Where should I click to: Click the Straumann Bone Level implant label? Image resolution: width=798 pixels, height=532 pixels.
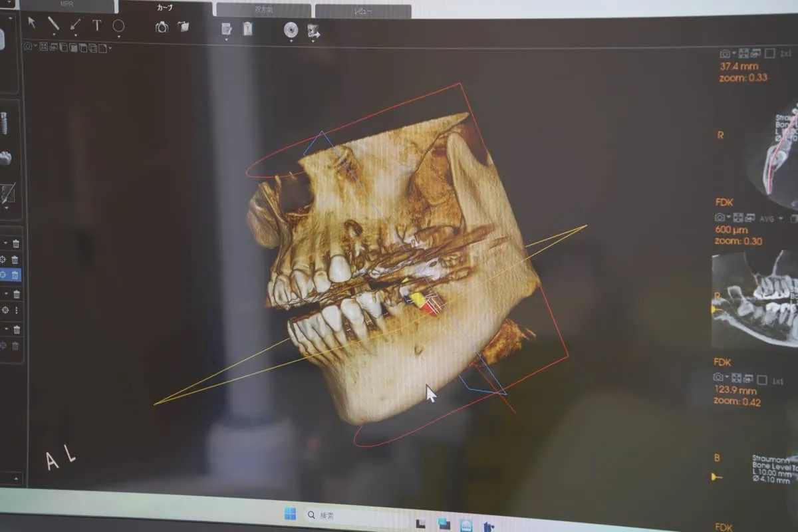(775, 468)
